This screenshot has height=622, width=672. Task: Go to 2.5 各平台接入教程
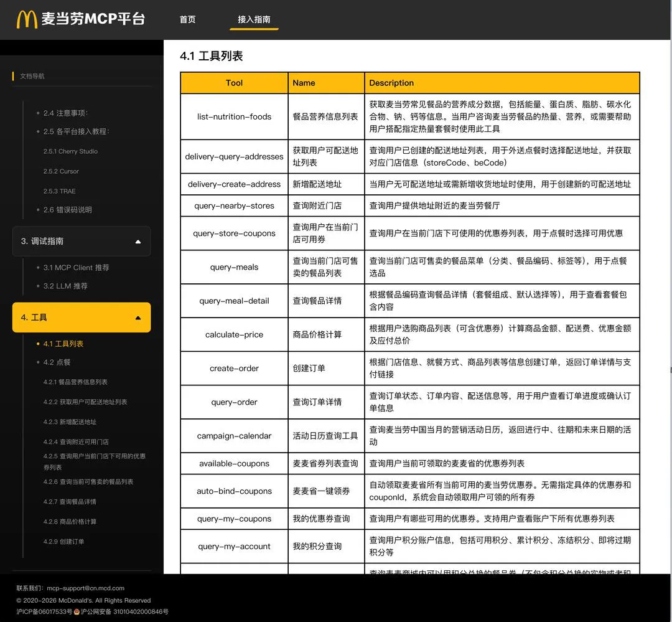coord(77,131)
